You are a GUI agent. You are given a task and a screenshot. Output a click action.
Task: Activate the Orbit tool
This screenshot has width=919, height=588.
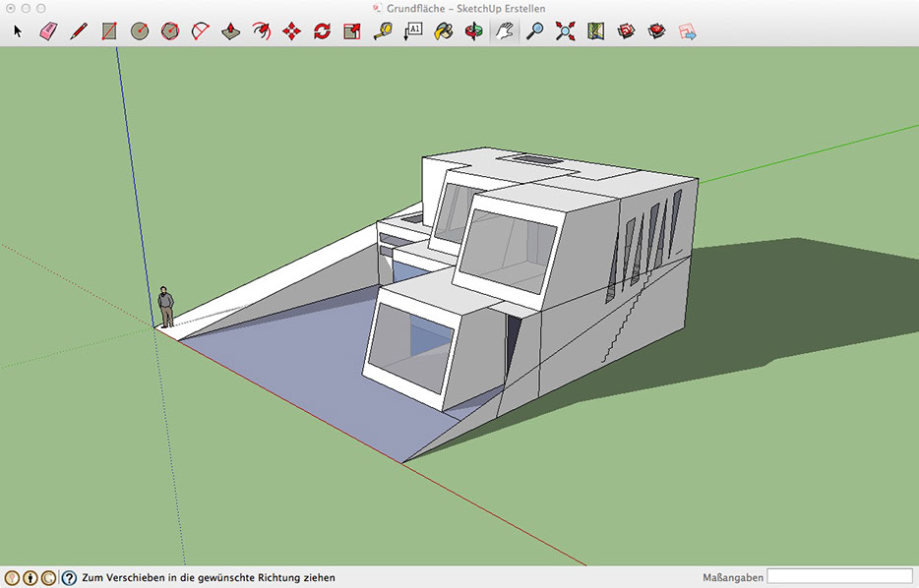point(474,31)
